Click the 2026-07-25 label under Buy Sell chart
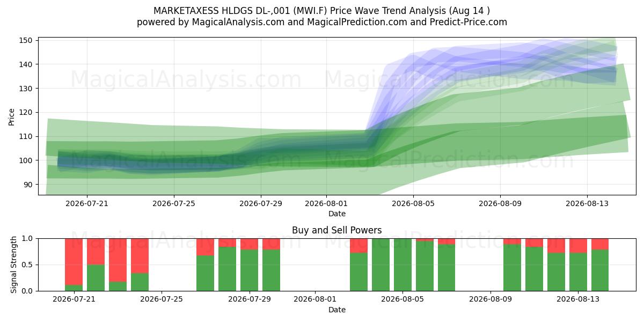644x322 pixels. tap(162, 299)
